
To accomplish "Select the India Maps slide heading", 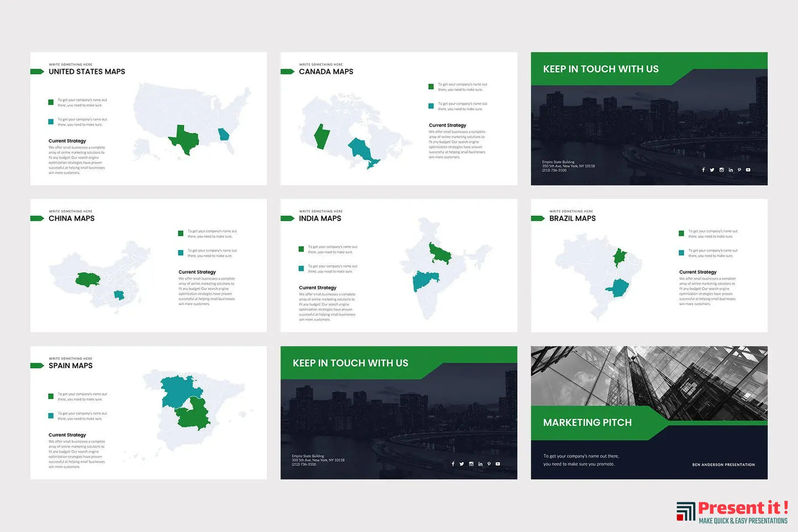I will pos(320,219).
